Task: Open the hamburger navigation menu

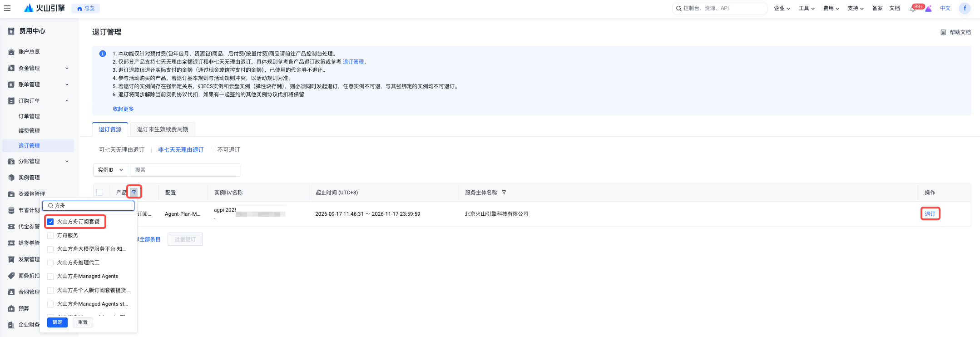Action: pos(7,8)
